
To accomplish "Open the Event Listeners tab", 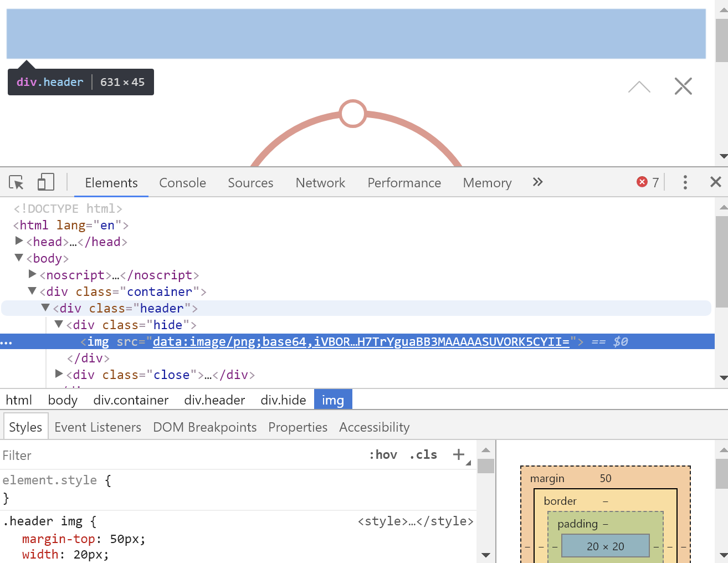I will 98,427.
